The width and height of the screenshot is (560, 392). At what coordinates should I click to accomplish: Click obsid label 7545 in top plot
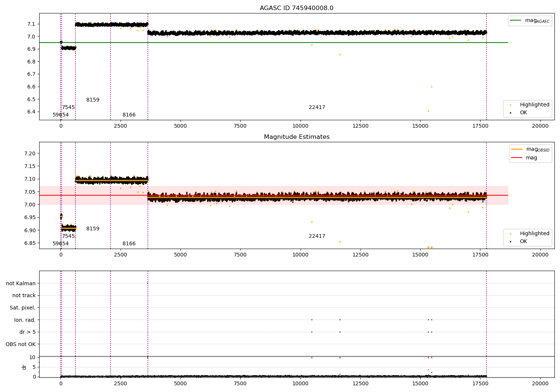click(x=68, y=108)
